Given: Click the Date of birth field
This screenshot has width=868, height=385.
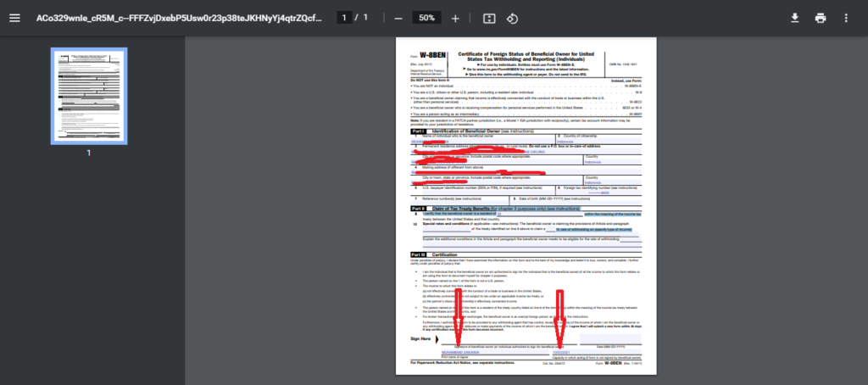Looking at the screenshot, I should point(576,202).
